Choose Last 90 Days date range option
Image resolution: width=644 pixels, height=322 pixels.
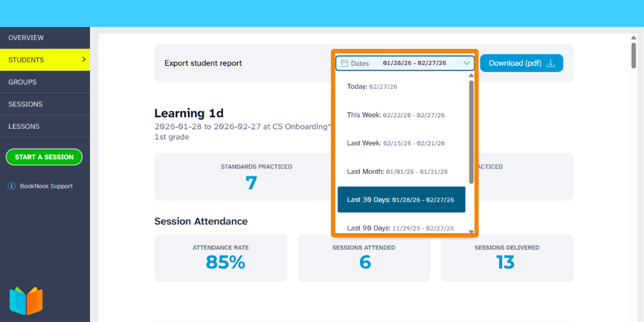[401, 228]
